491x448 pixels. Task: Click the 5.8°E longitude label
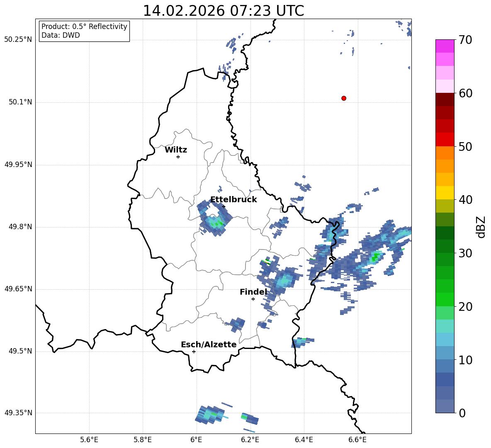pyautogui.click(x=143, y=440)
